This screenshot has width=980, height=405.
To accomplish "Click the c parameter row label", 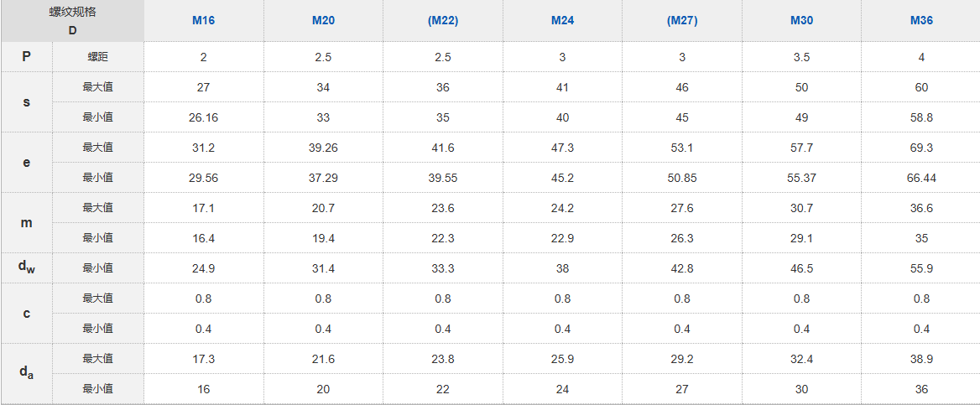I will [x=26, y=313].
